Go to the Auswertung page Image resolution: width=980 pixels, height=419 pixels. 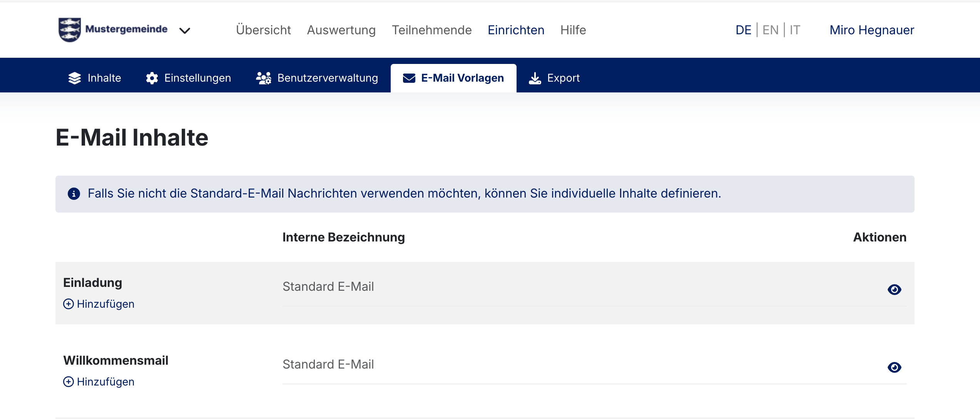click(x=341, y=30)
